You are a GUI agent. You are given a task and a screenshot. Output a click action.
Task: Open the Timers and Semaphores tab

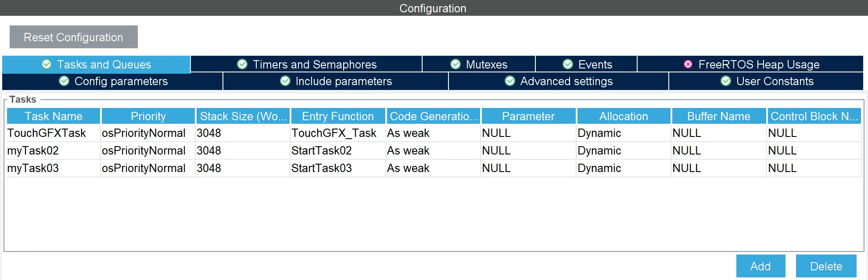click(x=306, y=64)
